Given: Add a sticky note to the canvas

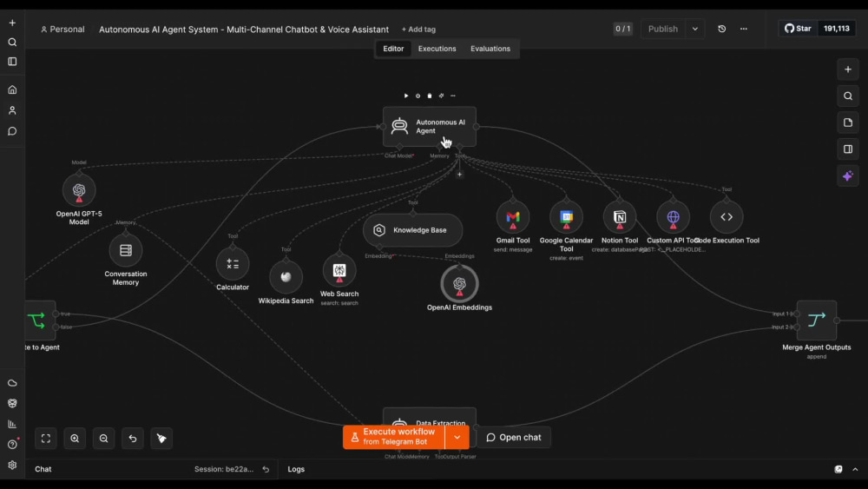Looking at the screenshot, I should (847, 122).
